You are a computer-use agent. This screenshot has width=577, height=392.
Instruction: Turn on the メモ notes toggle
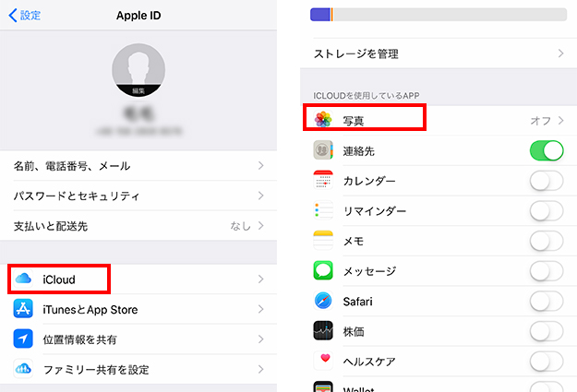click(547, 241)
